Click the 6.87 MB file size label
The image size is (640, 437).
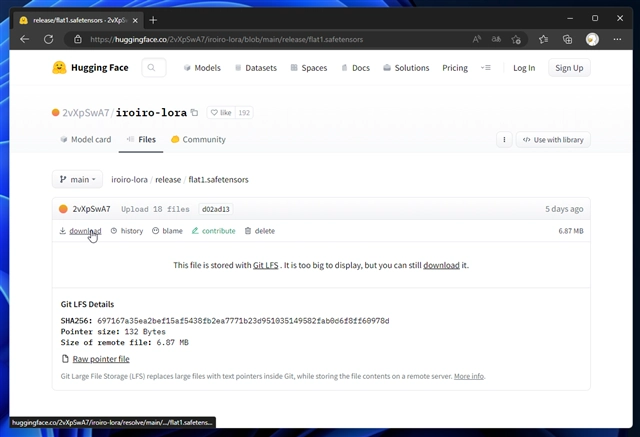click(x=571, y=231)
